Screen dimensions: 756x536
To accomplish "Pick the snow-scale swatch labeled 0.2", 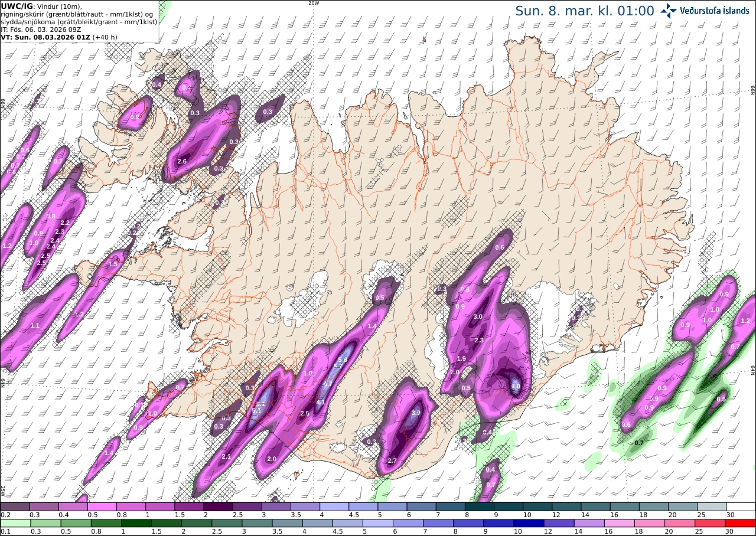I will tap(15, 506).
